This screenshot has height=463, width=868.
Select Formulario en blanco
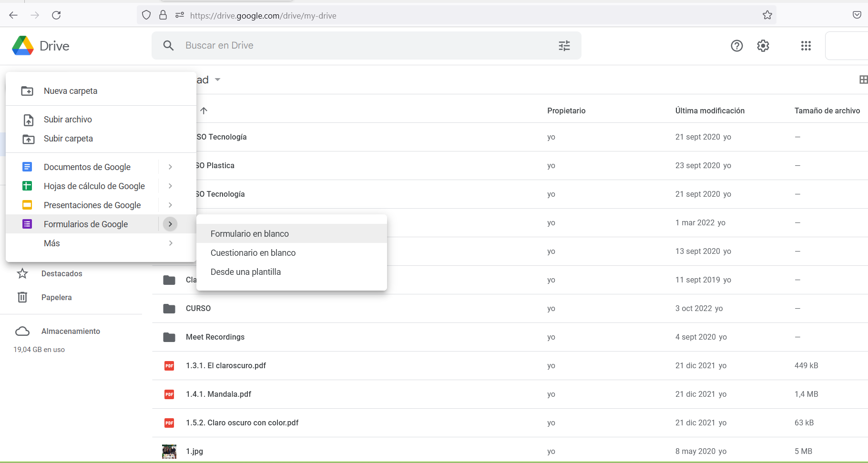pyautogui.click(x=250, y=233)
